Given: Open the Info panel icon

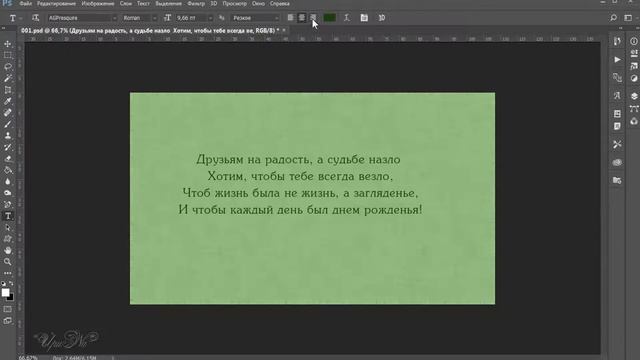Looking at the screenshot, I should [634, 42].
